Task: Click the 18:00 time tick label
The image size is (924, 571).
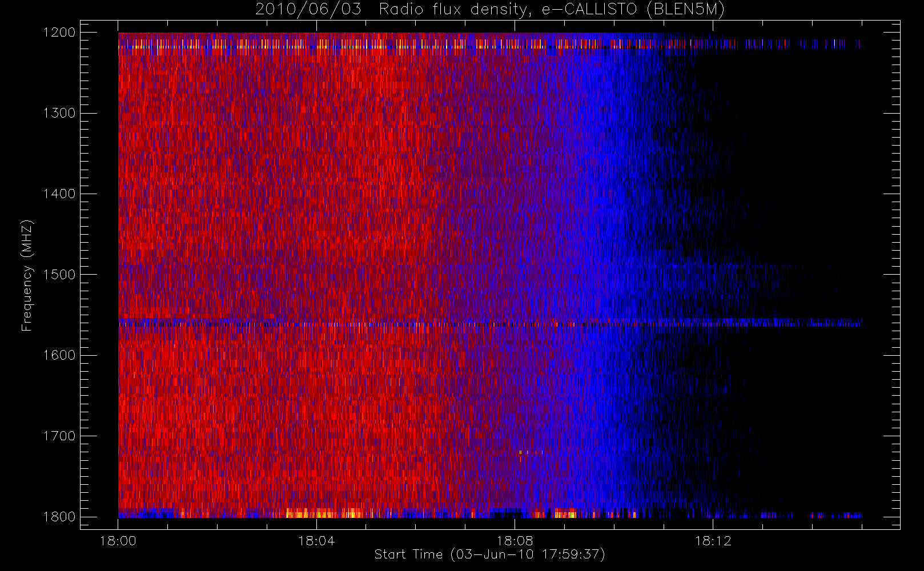Action: point(118,541)
